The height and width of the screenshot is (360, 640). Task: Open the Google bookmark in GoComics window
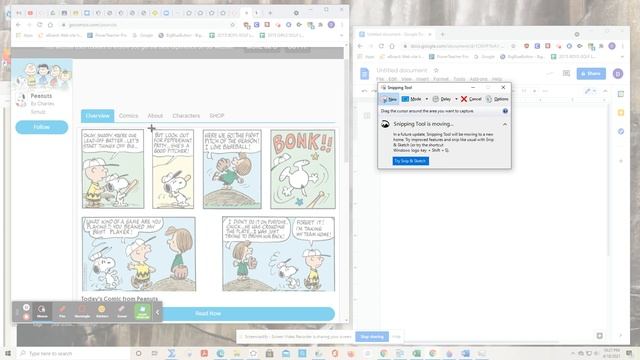click(143, 36)
